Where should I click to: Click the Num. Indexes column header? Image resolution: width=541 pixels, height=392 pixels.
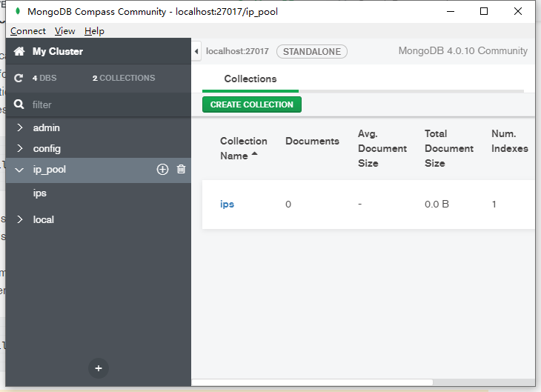pos(510,141)
